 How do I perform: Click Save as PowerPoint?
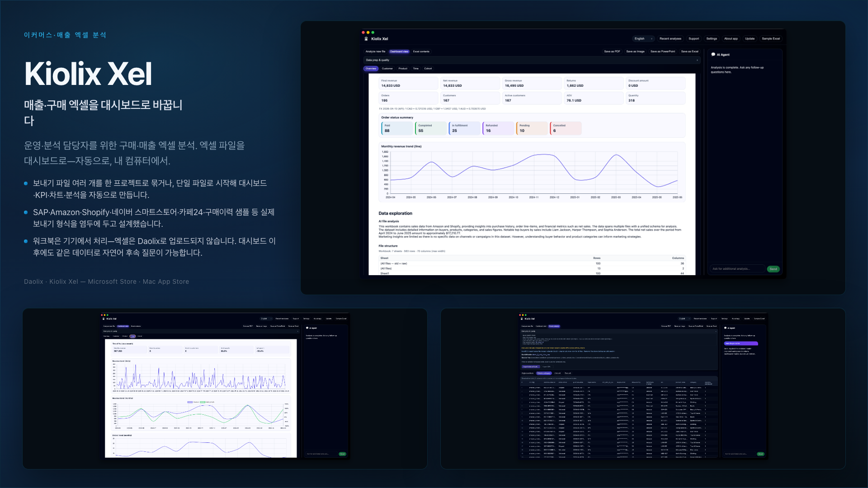click(x=663, y=52)
